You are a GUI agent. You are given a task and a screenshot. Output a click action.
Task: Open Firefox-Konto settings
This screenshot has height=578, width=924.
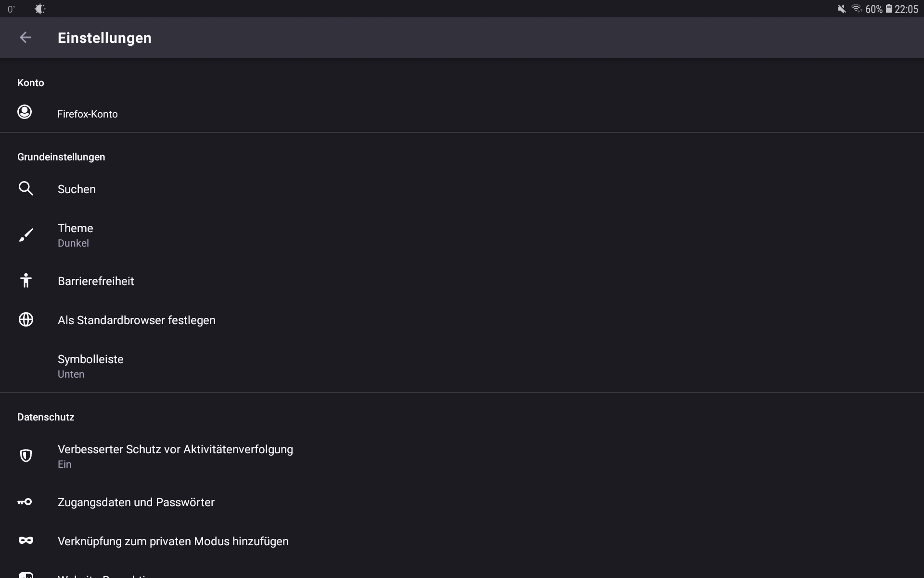pyautogui.click(x=88, y=114)
